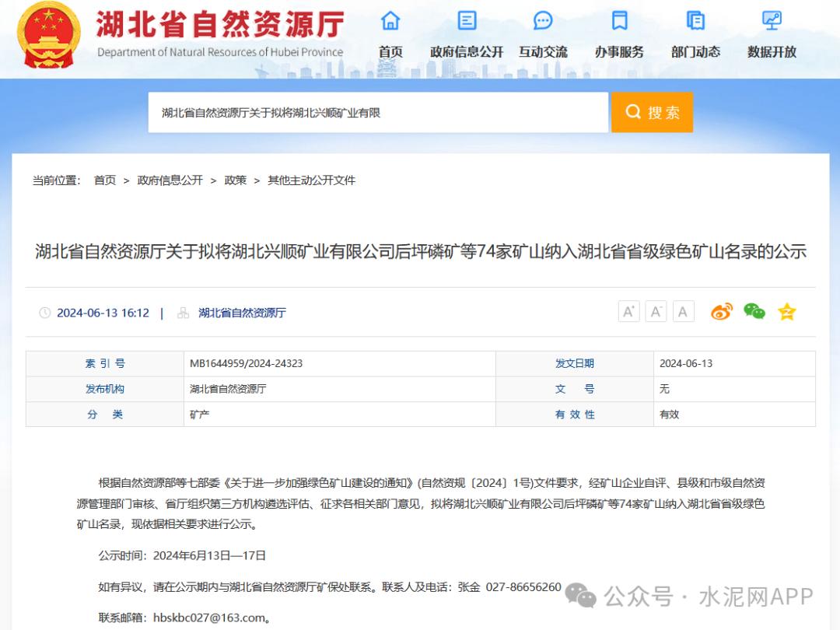Click the 首页 home icon

point(390,21)
